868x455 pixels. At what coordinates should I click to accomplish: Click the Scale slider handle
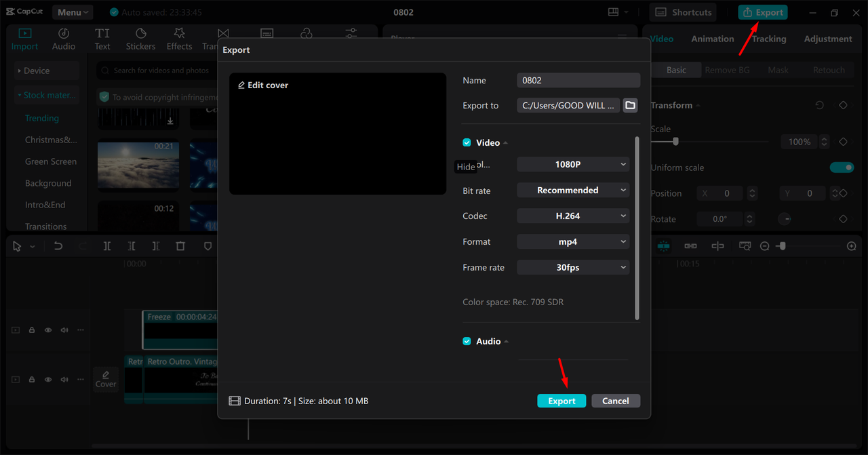coord(675,142)
